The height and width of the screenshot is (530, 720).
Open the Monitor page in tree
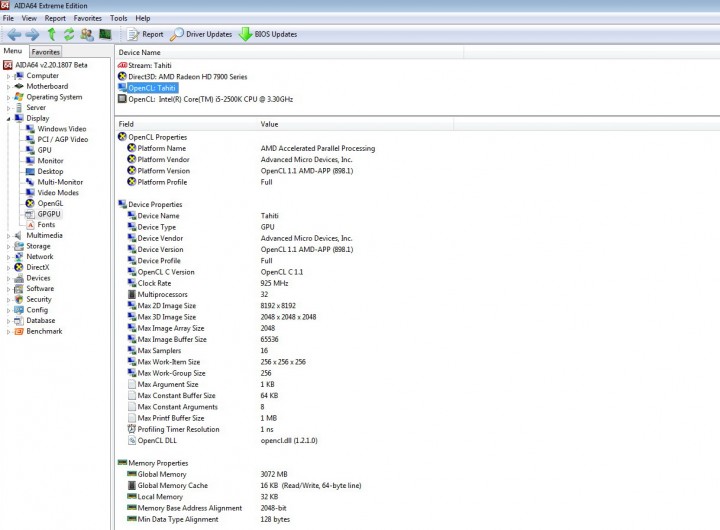[x=45, y=161]
